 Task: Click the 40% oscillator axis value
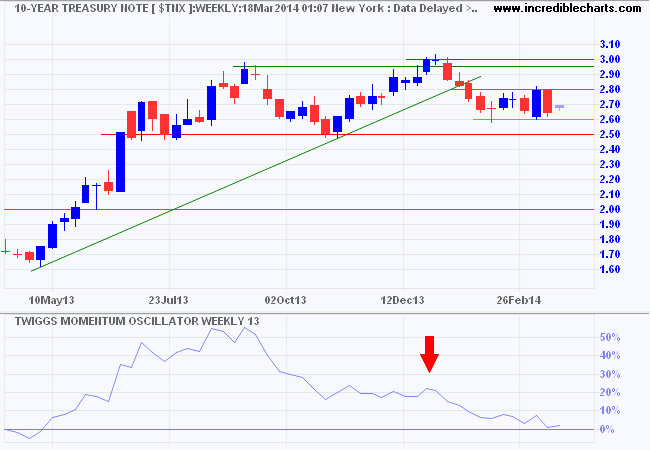tap(610, 356)
